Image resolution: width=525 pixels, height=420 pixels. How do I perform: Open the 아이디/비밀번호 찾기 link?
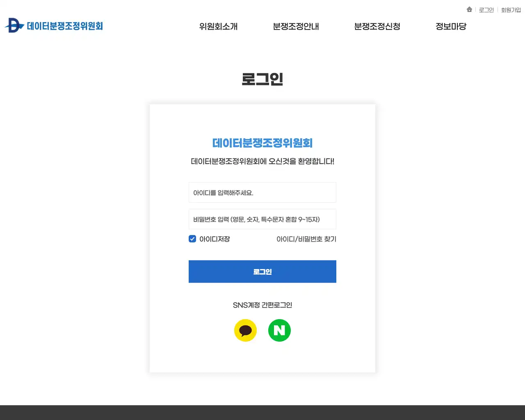306,239
